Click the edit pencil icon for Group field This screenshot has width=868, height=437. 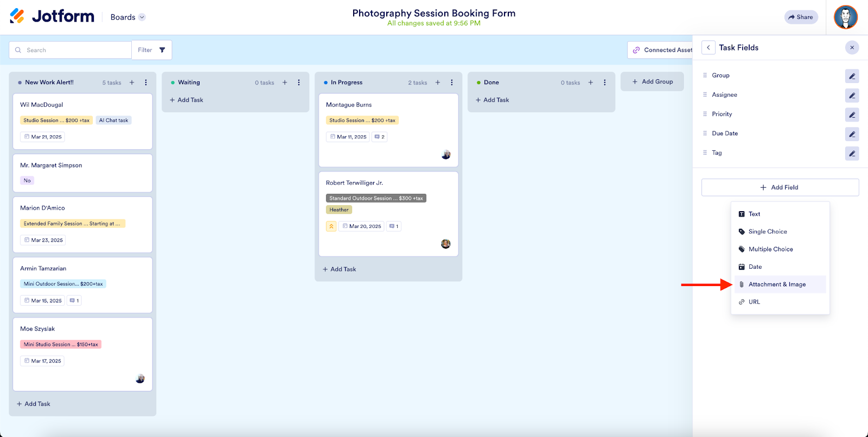tap(852, 76)
